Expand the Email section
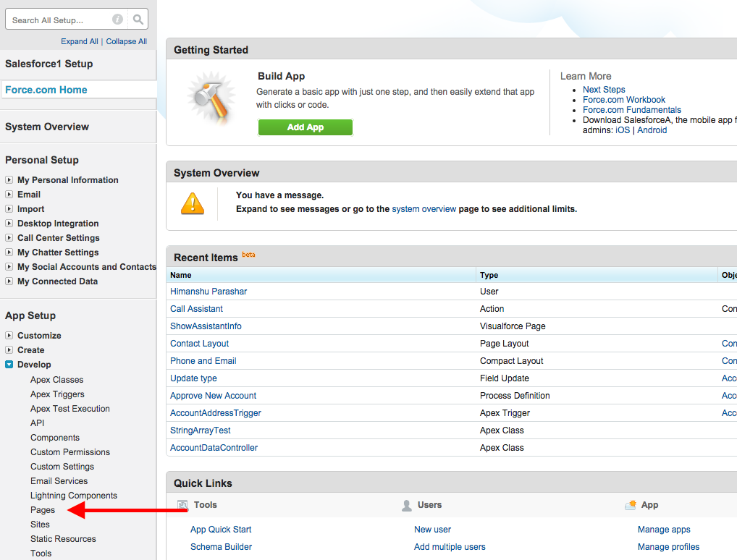Viewport: 737px width, 560px height. click(9, 195)
